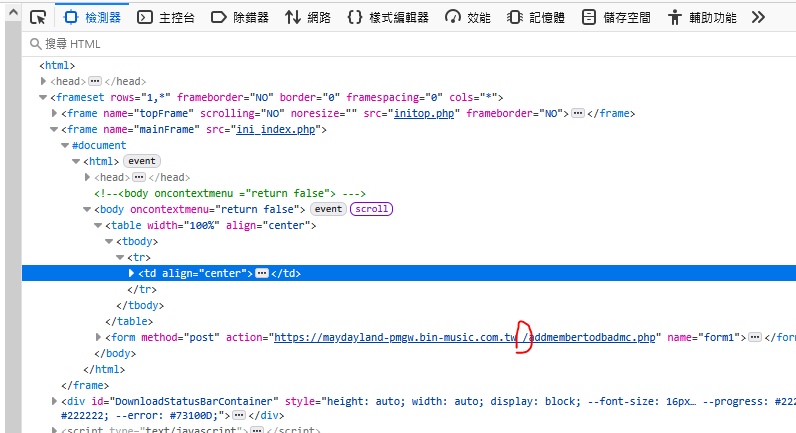Expand ellipsis in top-level head element
Viewport: 796px width, 433px height.
[95, 81]
